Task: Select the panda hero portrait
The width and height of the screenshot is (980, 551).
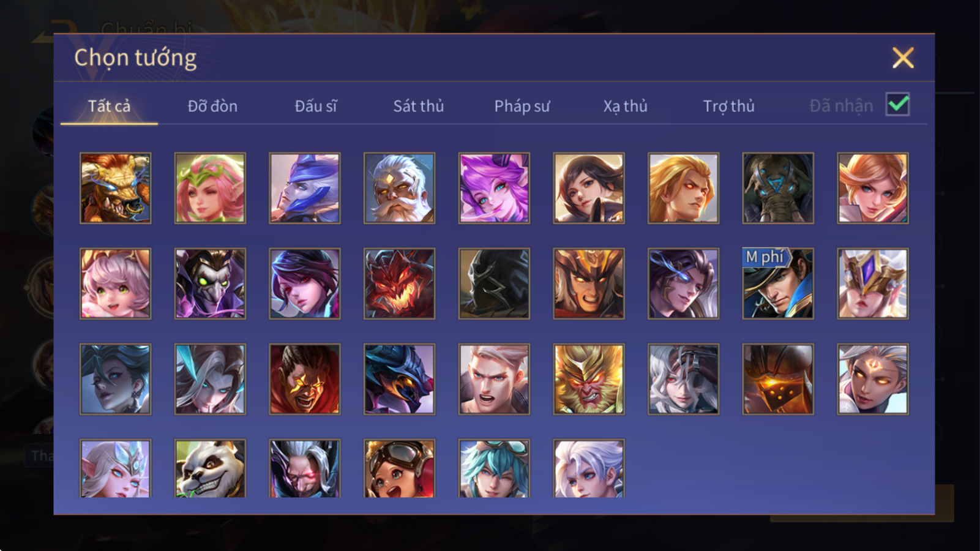Action: [210, 468]
